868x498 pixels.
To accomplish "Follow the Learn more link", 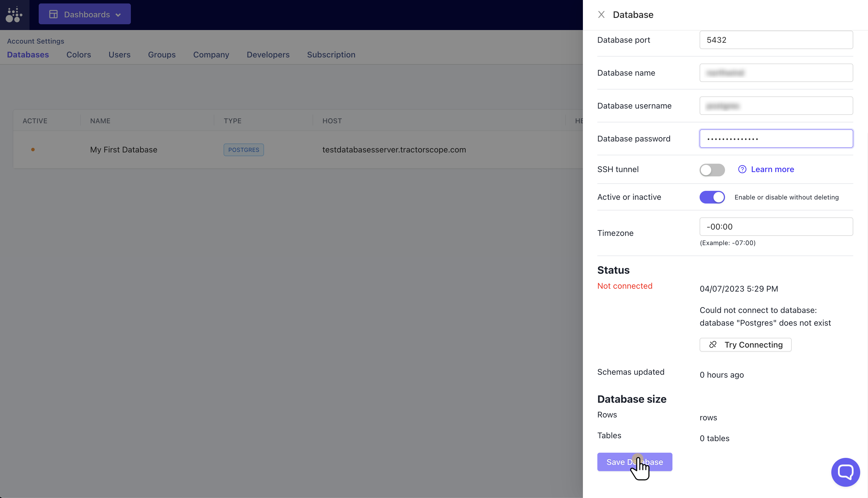I will click(x=772, y=169).
